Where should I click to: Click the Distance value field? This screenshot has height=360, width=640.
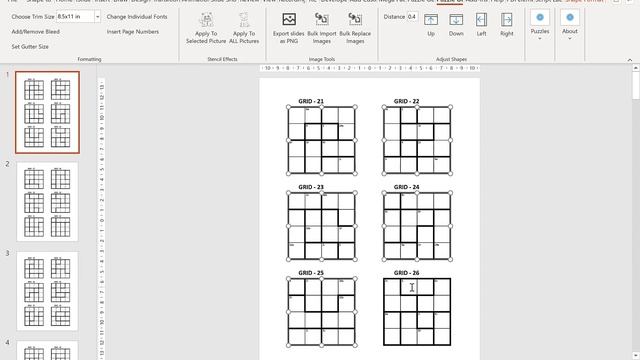(x=412, y=17)
